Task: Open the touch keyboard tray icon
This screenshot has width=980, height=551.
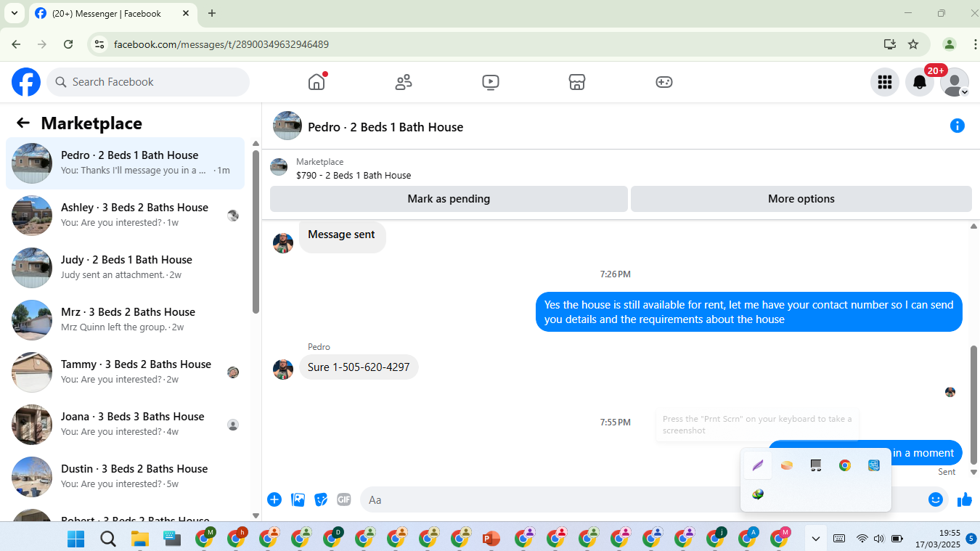Action: click(839, 539)
